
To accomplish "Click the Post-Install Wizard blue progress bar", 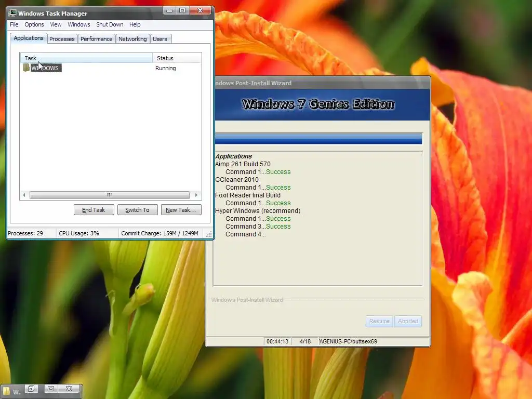I will tap(318, 139).
